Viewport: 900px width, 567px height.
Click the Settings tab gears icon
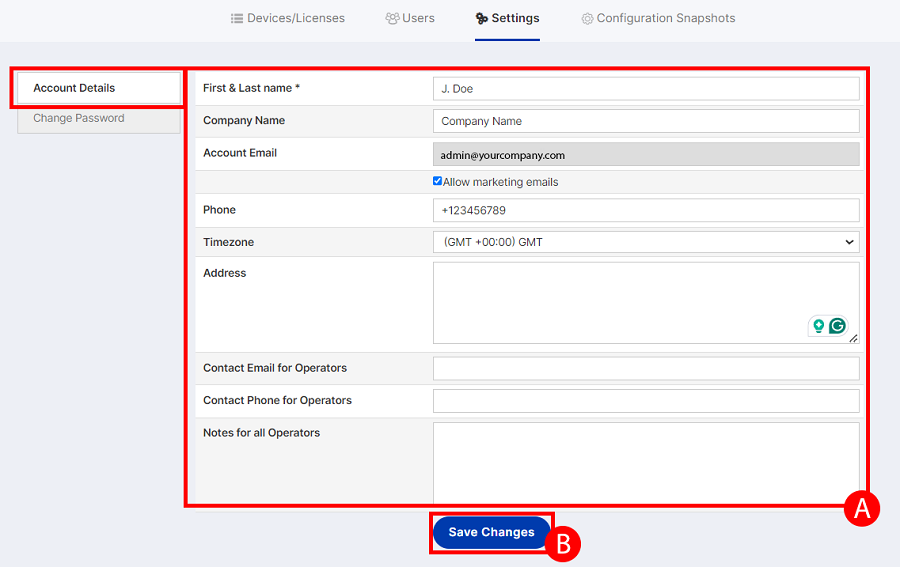tap(482, 18)
